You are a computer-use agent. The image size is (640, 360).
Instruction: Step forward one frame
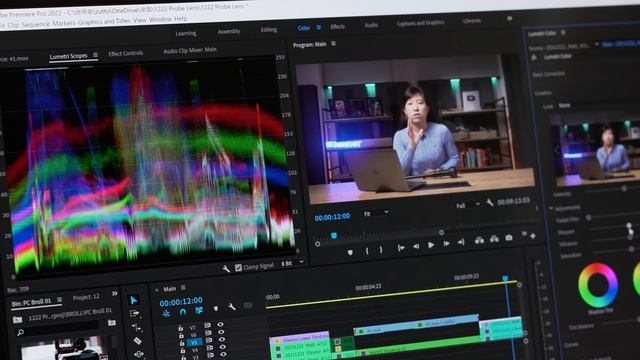click(x=446, y=244)
